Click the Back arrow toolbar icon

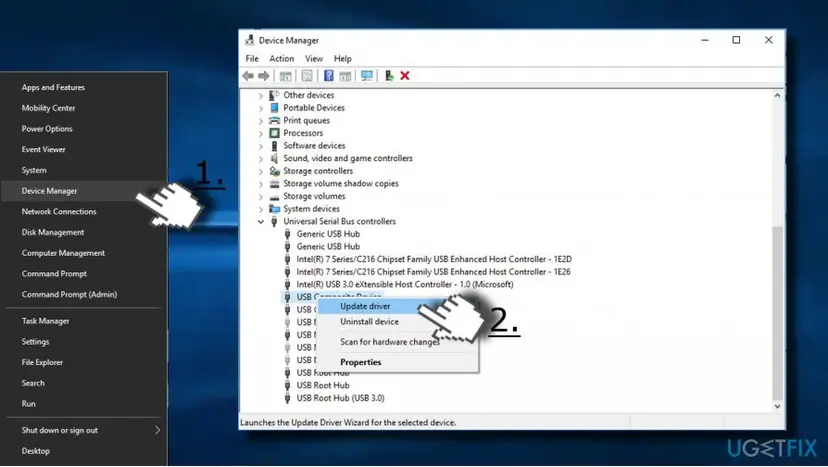click(x=248, y=76)
